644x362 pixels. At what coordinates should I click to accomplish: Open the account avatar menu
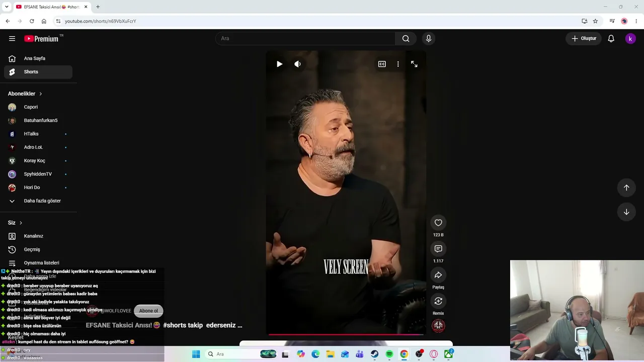point(630,39)
